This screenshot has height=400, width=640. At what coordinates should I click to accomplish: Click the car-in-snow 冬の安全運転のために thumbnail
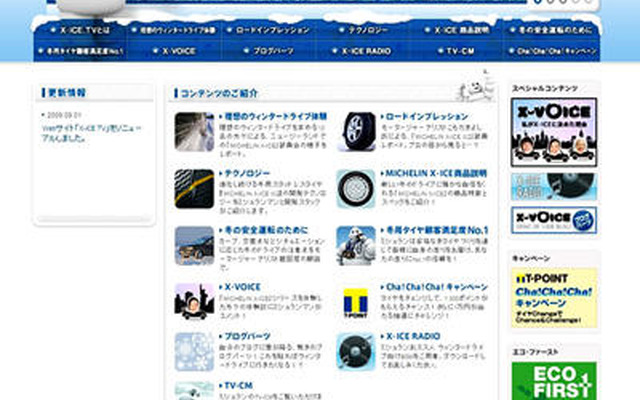click(x=194, y=246)
